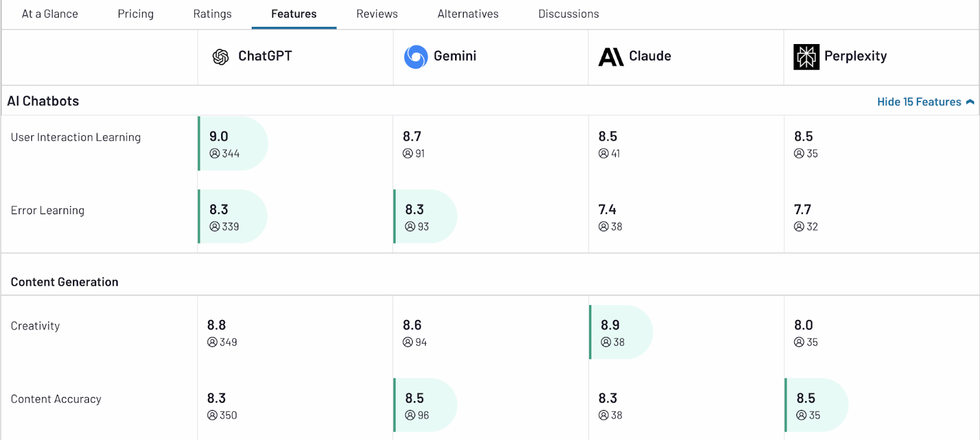Click the reviewer icon beside Gemini's 94 count
The width and height of the screenshot is (980, 440).
[408, 342]
